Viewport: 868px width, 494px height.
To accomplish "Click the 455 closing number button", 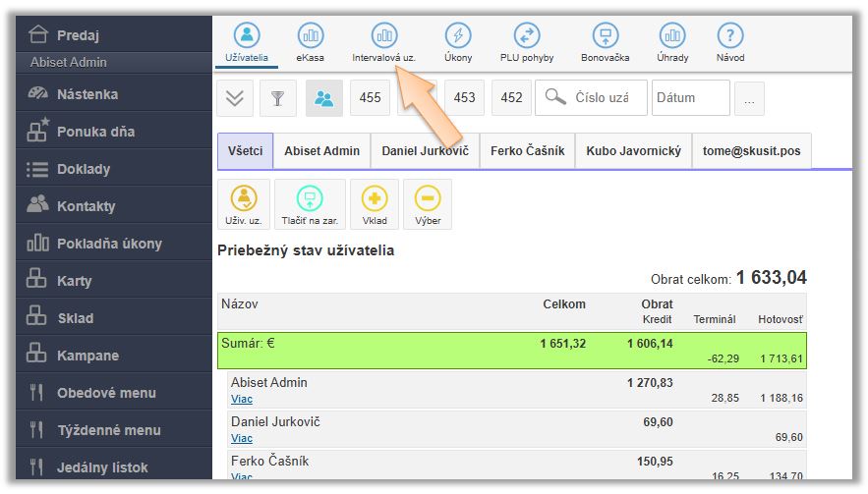I will (370, 98).
